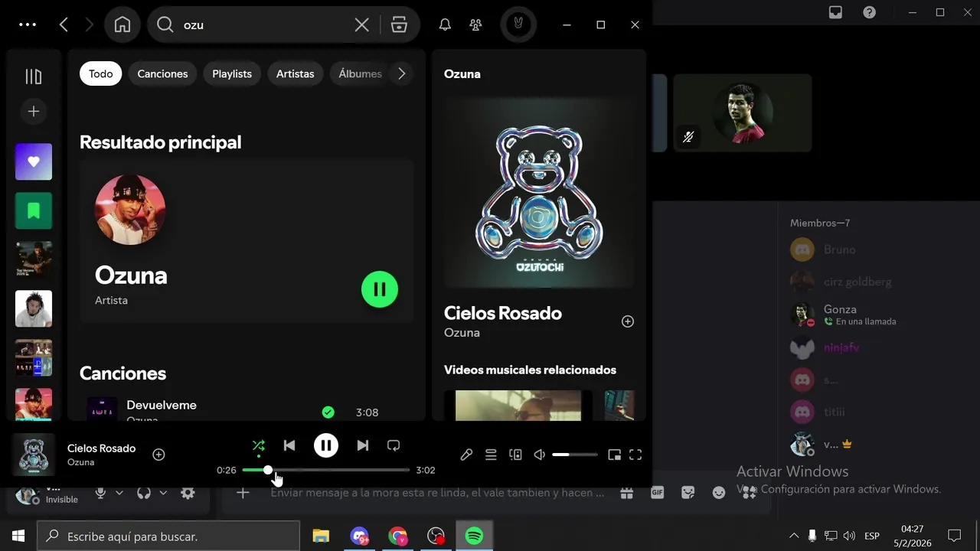Add Cielos Rosado from Now Playing panel
The height and width of the screenshot is (551, 980).
click(x=628, y=321)
